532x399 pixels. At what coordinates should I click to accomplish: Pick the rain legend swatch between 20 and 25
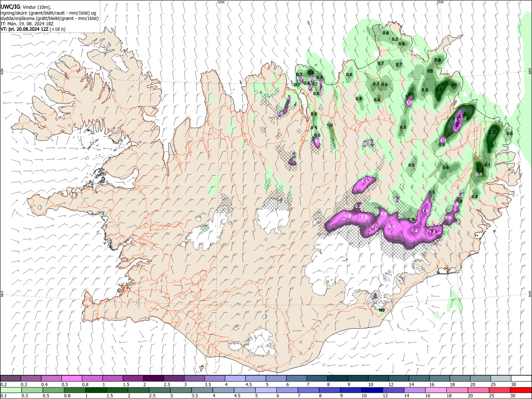point(478,390)
